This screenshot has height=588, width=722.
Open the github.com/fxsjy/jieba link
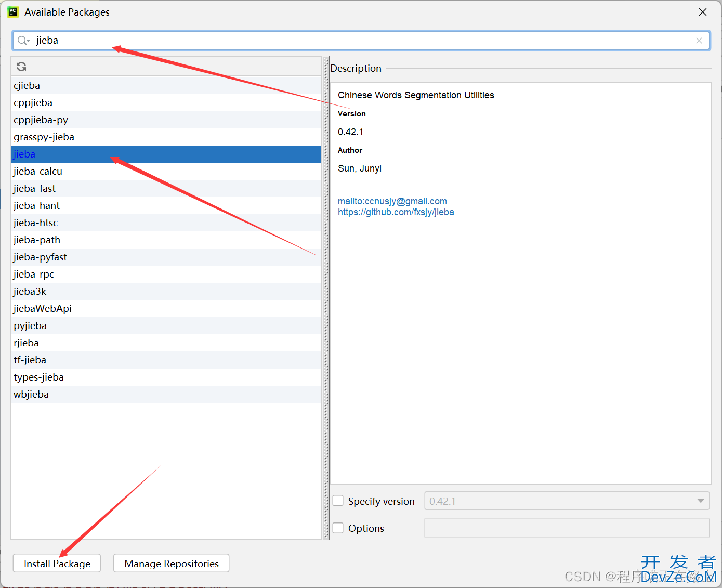(396, 212)
